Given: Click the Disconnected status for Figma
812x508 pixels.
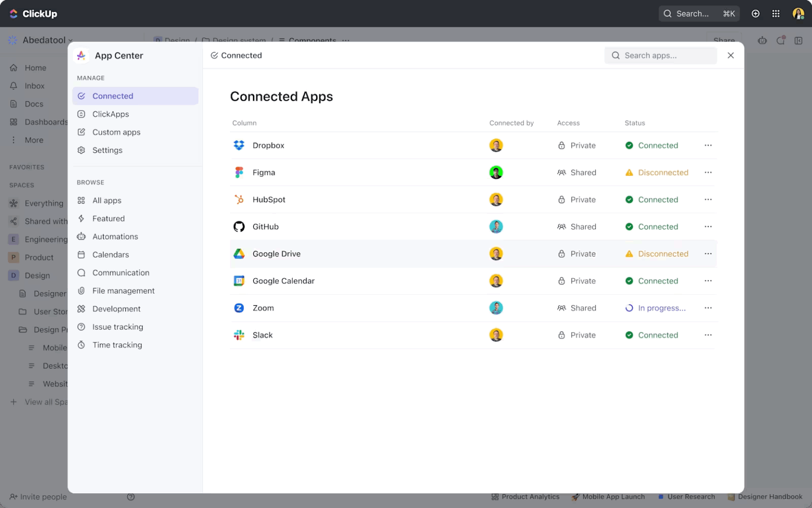Looking at the screenshot, I should [x=662, y=173].
